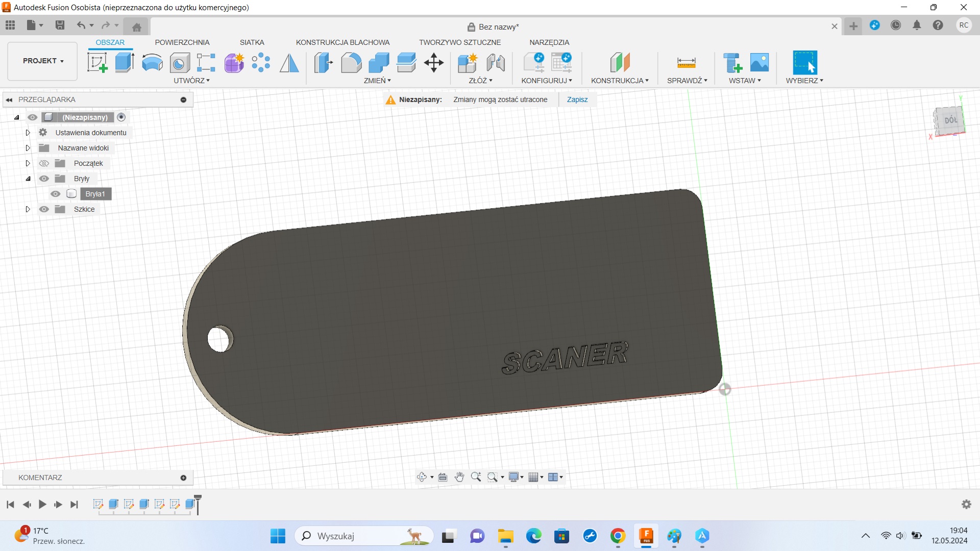Select the Mirror tool
Screen dimensions: 980x551
[x=289, y=62]
